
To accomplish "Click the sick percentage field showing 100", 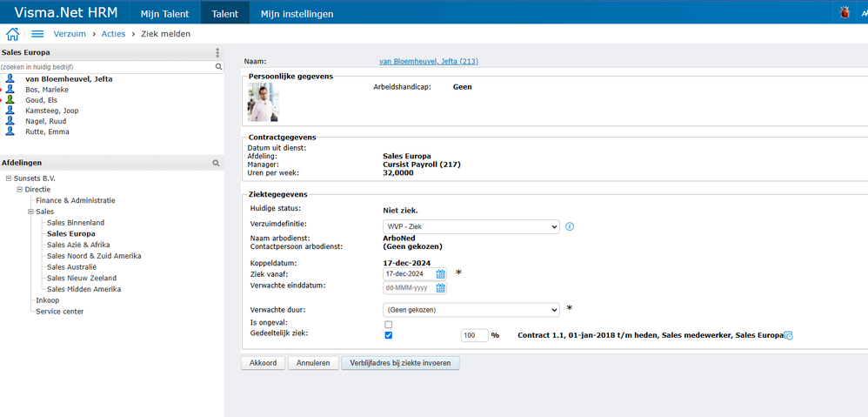I will point(474,335).
